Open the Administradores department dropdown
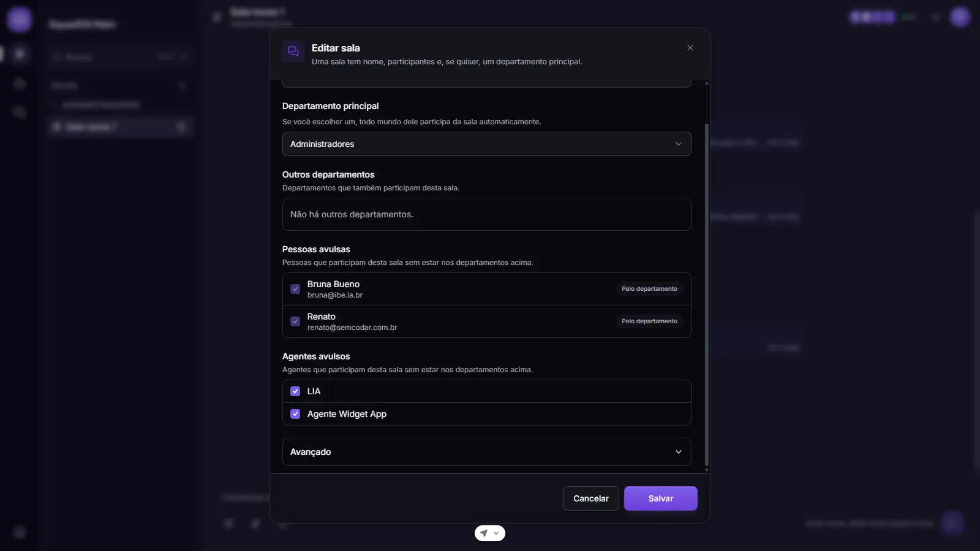980x551 pixels. click(487, 144)
